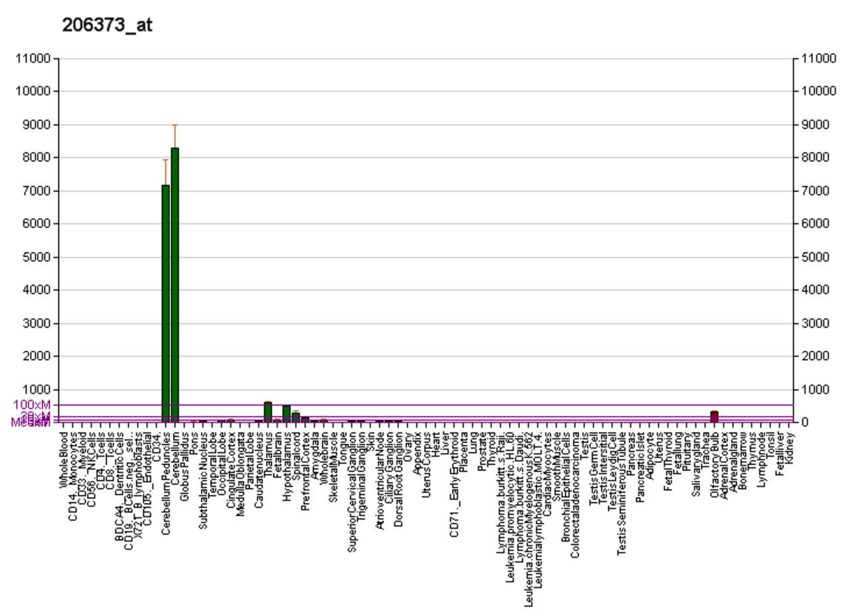Click the left-axis 11000 label
The height and width of the screenshot is (616, 851).
(x=32, y=58)
